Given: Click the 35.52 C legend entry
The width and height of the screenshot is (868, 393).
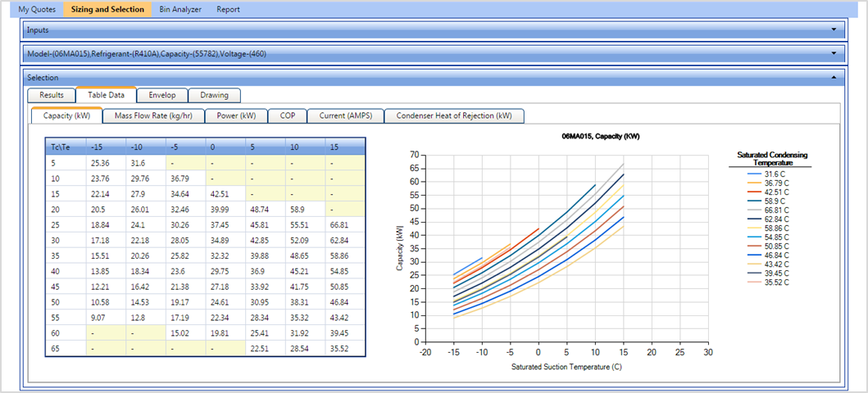Looking at the screenshot, I should pyautogui.click(x=766, y=282).
